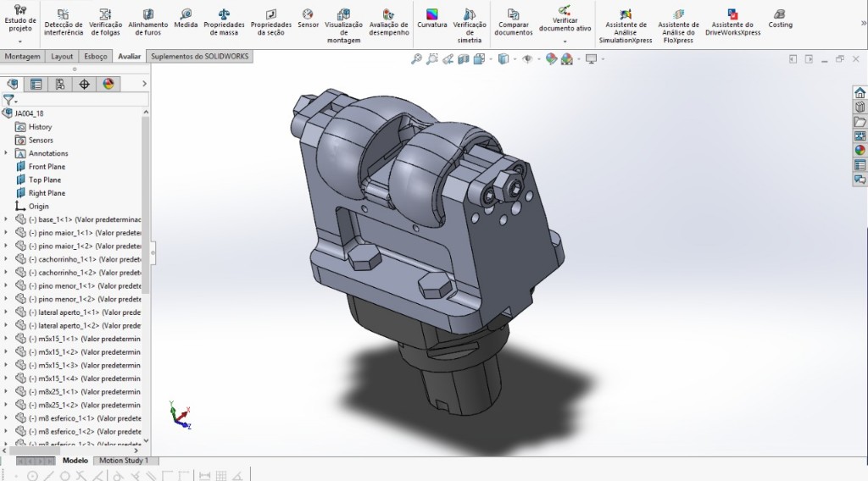
Task: Expand the Annotations folder in tree
Action: (7, 153)
